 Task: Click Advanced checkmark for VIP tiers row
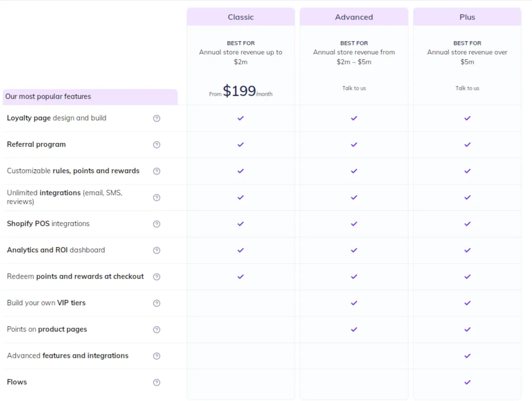click(354, 303)
